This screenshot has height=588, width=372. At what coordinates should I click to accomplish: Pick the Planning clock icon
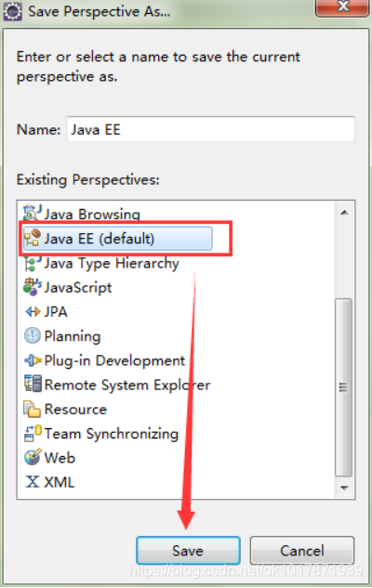point(33,335)
